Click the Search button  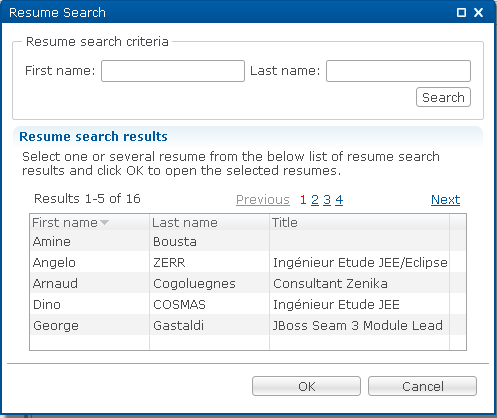[443, 97]
